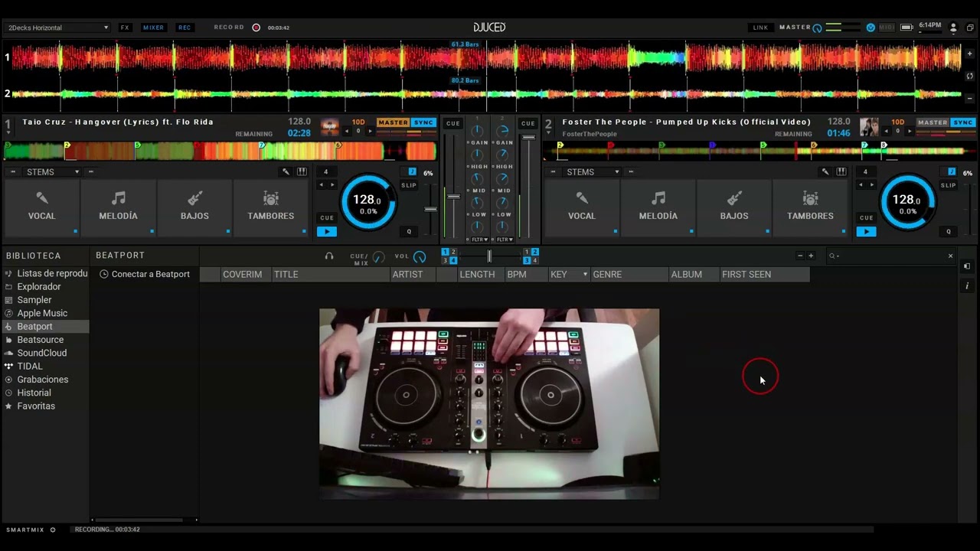This screenshot has height=551, width=980.
Task: Mute the VOCAL stem on deck 1
Action: (41, 207)
